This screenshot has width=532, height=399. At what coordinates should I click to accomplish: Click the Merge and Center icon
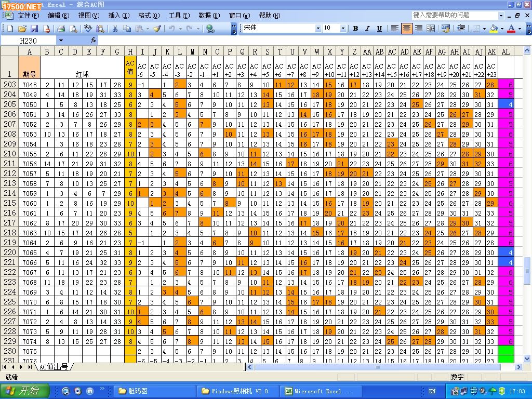pyautogui.click(x=431, y=29)
